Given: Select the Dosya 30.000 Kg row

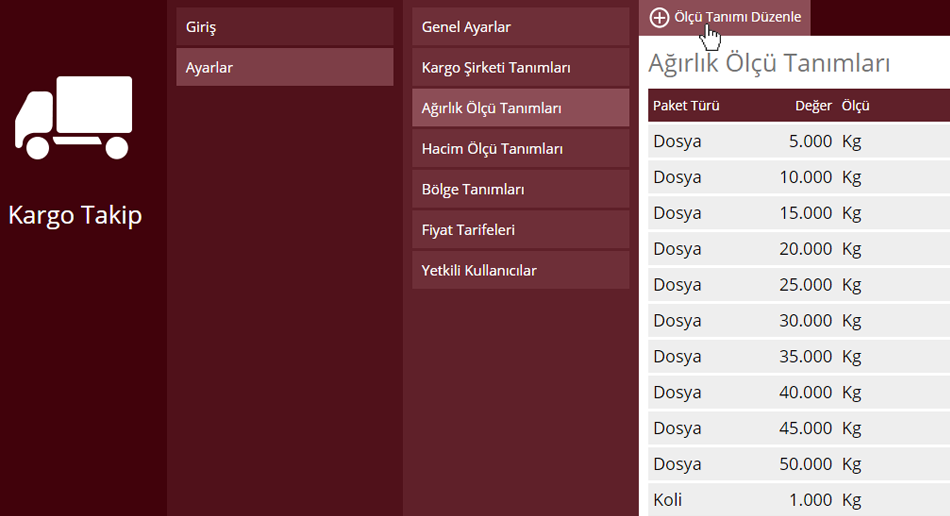Looking at the screenshot, I should (799, 320).
